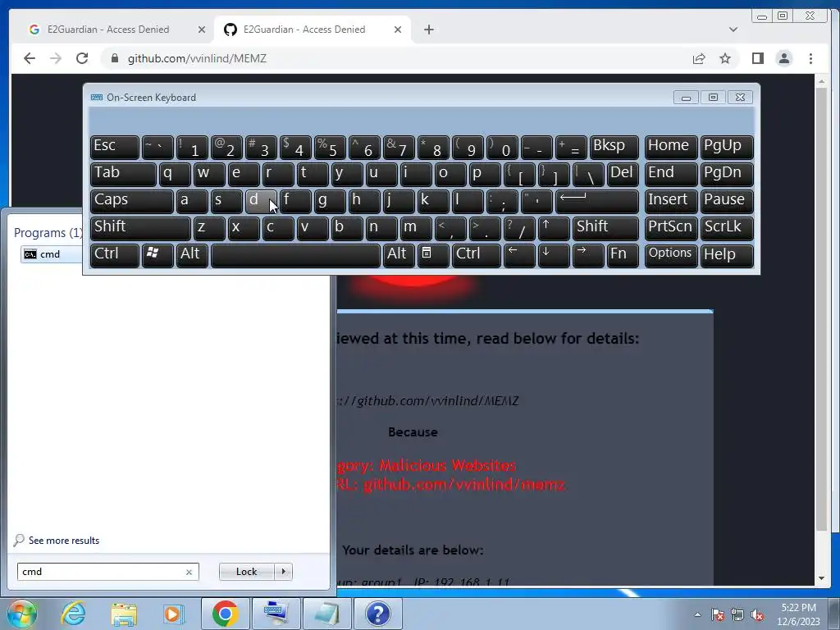The height and width of the screenshot is (630, 840).
Task: Open the cmd program result
Action: tap(51, 254)
